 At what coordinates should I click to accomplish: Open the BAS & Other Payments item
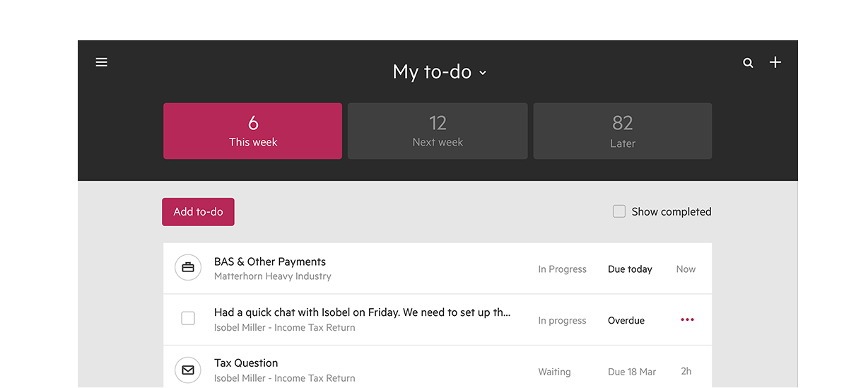tap(270, 261)
